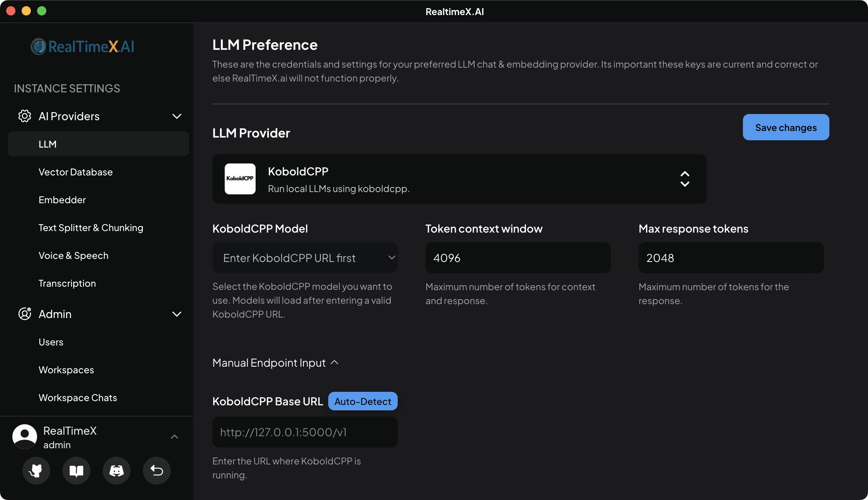This screenshot has height=500, width=868.
Task: Click the Admin user icon in sidebar
Action: 24,314
